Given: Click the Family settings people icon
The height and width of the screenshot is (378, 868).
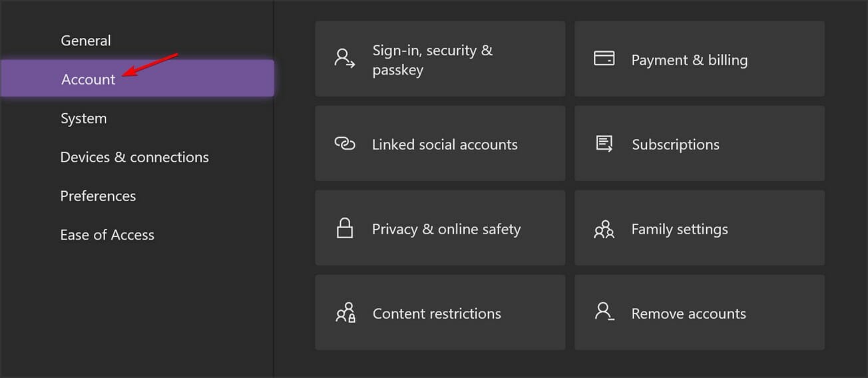Looking at the screenshot, I should tap(604, 229).
